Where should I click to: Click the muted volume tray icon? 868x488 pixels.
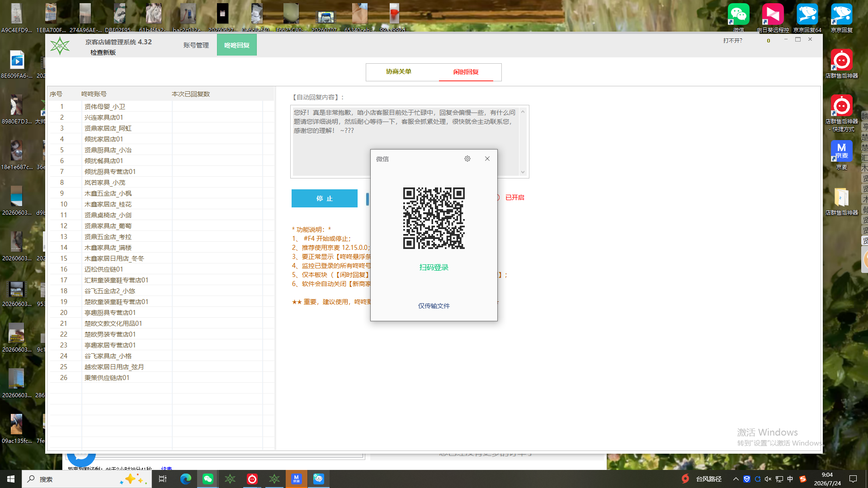click(x=768, y=479)
